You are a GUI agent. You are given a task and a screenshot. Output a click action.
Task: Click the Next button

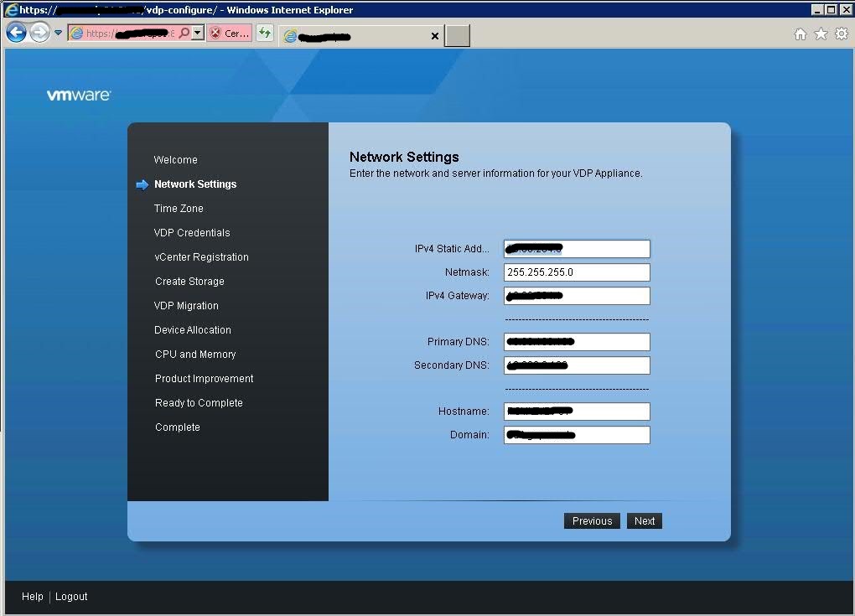point(645,521)
